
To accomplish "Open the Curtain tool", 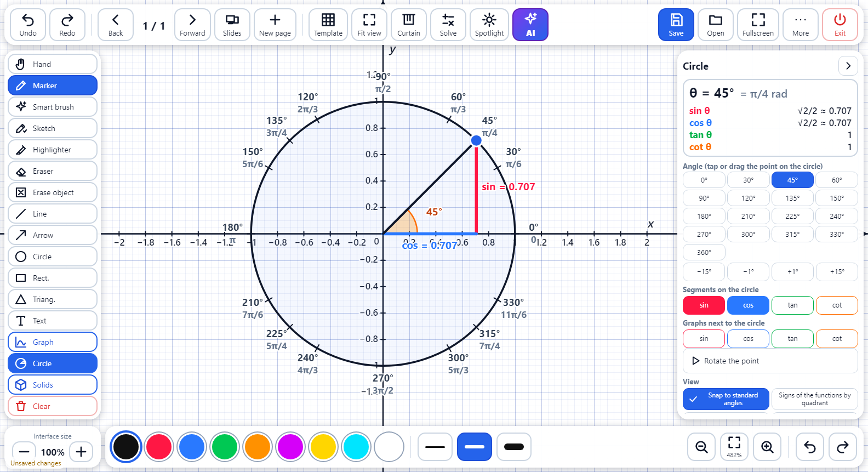I will tap(409, 25).
